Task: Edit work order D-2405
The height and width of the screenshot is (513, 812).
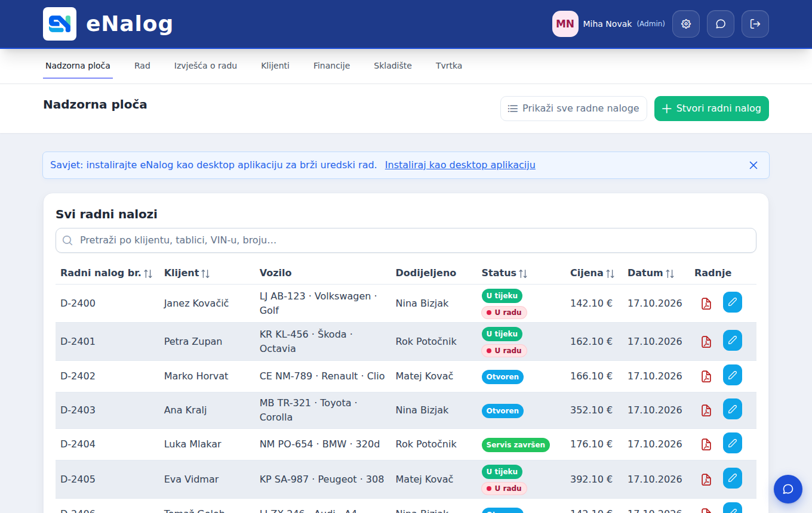Action: [733, 478]
